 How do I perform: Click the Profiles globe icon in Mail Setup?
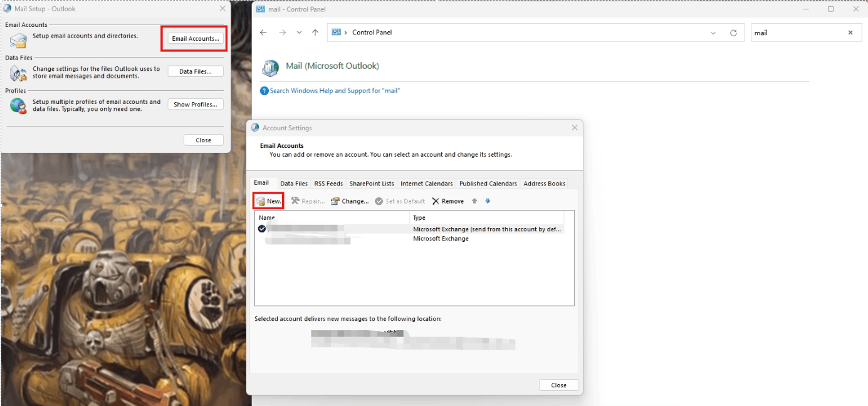[18, 106]
